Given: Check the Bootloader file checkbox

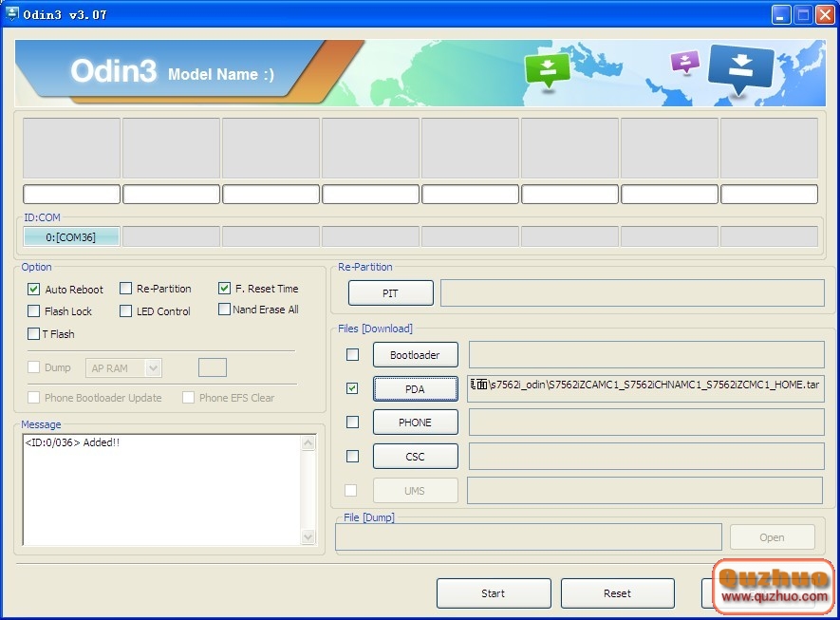Looking at the screenshot, I should click(x=352, y=354).
